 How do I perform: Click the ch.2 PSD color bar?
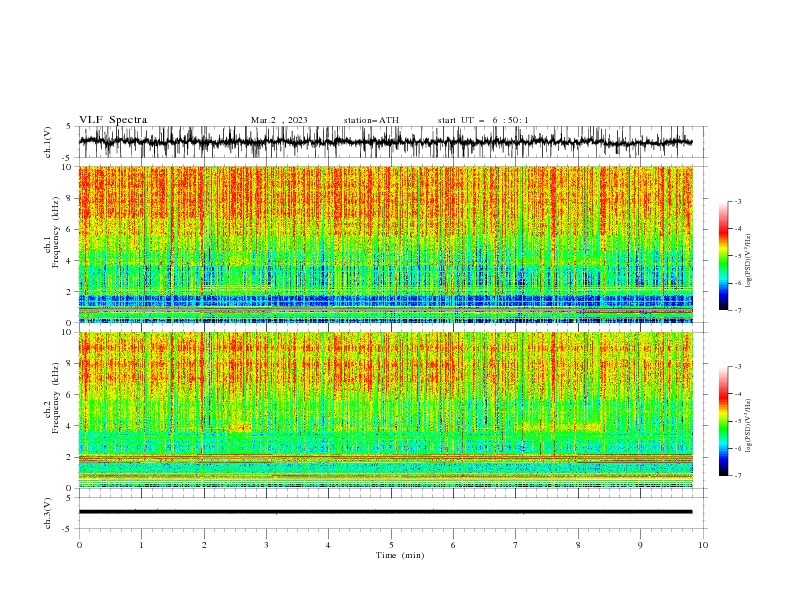[723, 421]
